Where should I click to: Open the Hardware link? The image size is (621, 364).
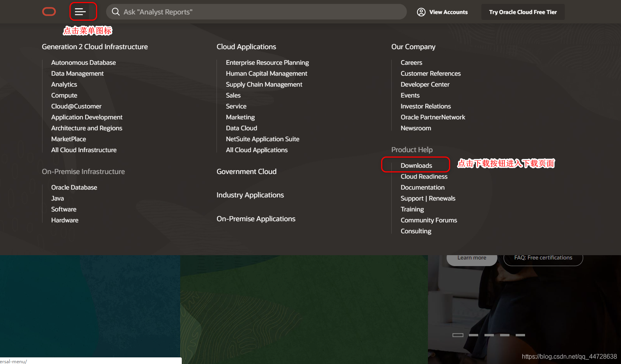(65, 220)
